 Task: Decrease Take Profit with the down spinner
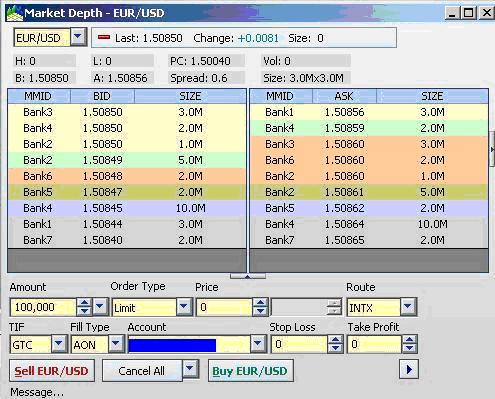(x=410, y=349)
